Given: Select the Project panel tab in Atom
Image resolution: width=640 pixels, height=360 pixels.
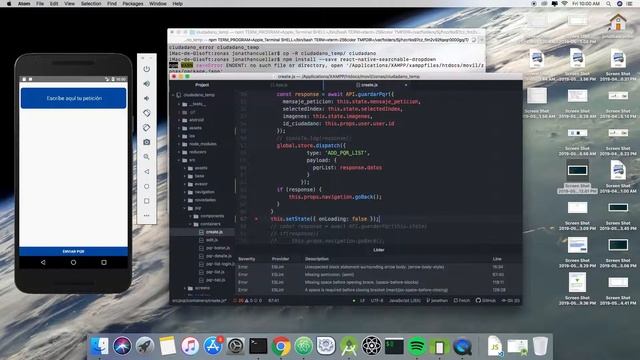Looking at the screenshot, I should coord(202,85).
